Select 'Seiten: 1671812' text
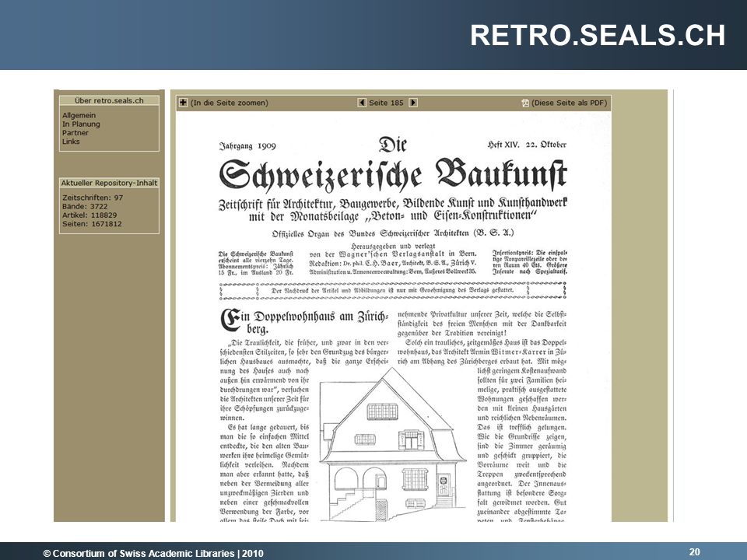The width and height of the screenshot is (747, 560). [92, 224]
